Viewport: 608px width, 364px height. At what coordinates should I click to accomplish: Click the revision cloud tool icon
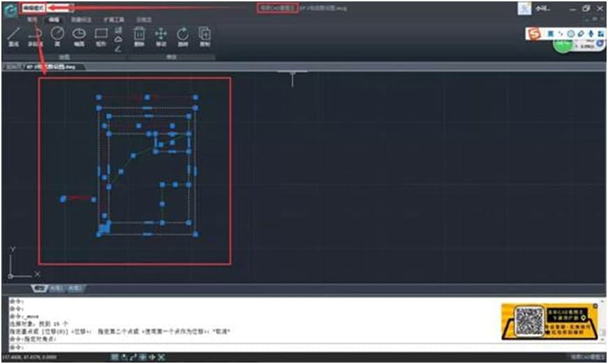pos(119,39)
